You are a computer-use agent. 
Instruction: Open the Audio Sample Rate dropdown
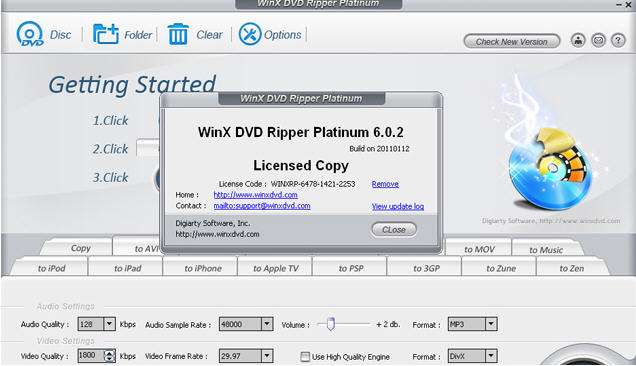[x=266, y=324]
